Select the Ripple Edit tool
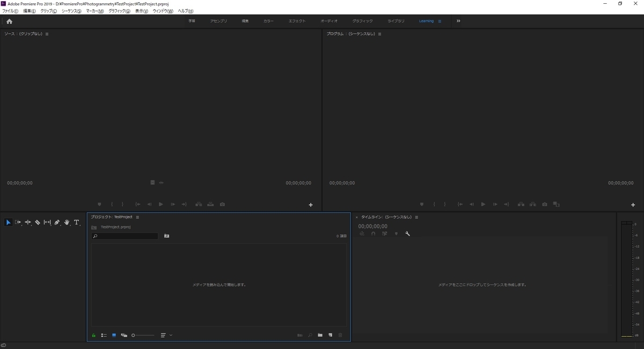The width and height of the screenshot is (644, 349). [x=28, y=222]
